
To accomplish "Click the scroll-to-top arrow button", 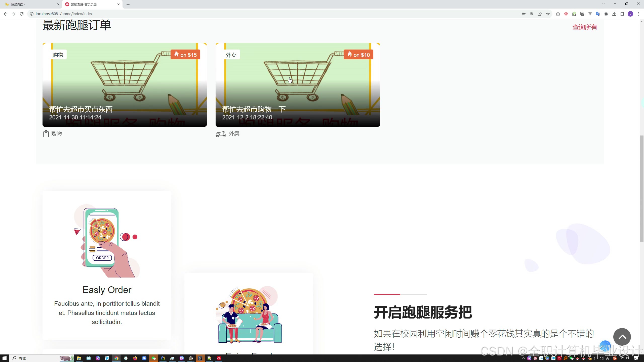I will pos(622,337).
